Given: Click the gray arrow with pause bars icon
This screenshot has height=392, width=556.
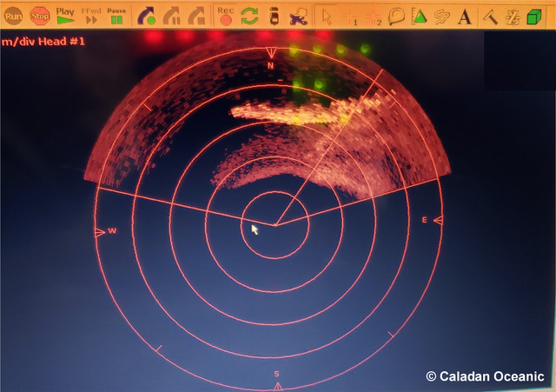Looking at the screenshot, I should [172, 16].
